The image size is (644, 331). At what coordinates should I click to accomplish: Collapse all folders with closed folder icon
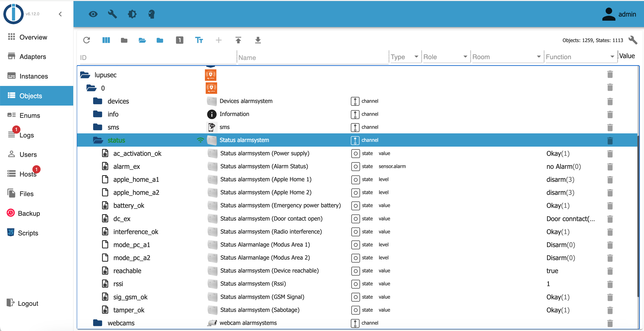click(x=124, y=40)
